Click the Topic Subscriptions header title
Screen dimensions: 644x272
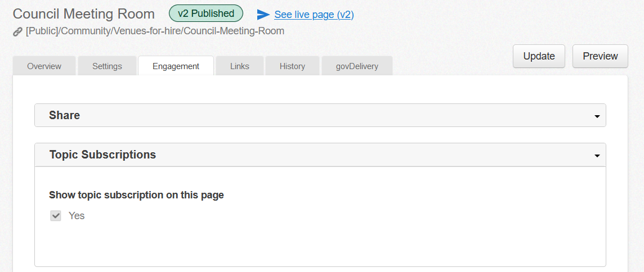[x=102, y=155]
